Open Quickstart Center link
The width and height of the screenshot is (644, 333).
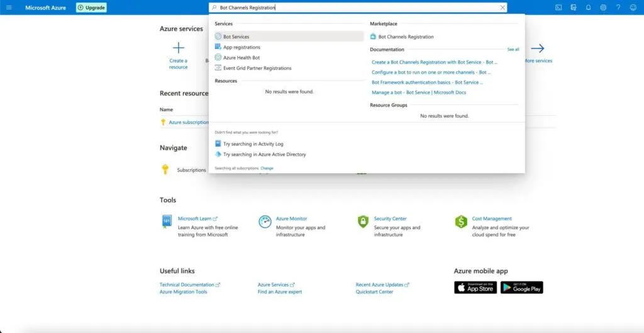[374, 292]
